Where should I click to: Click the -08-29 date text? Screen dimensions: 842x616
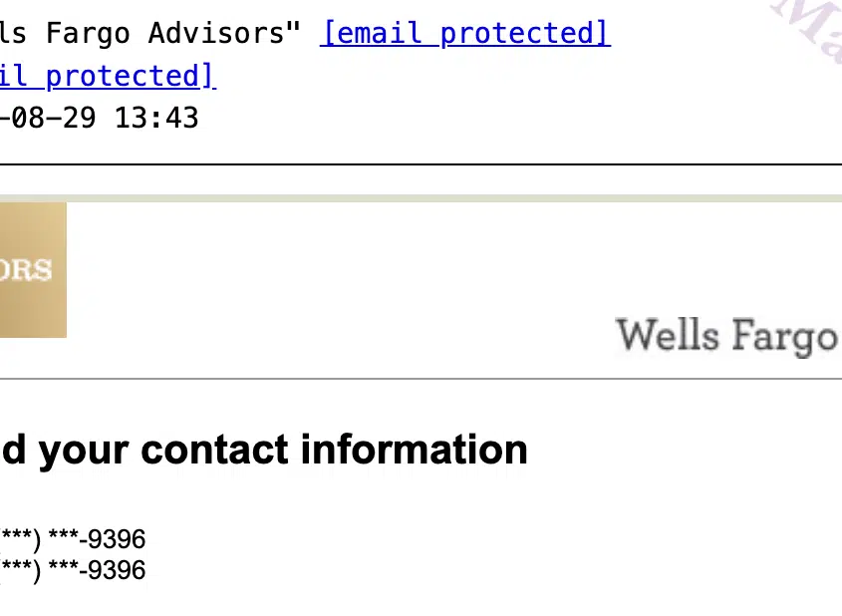click(x=49, y=118)
